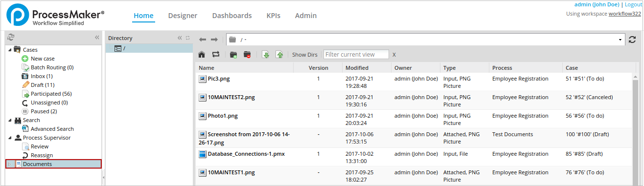Click the home icon in file toolbar
644x186 pixels.
[x=202, y=54]
